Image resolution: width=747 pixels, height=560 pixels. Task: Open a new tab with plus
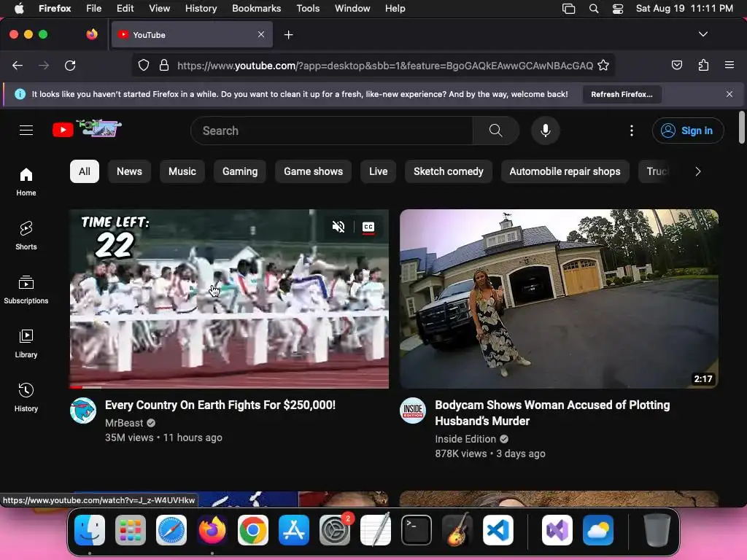coord(288,35)
